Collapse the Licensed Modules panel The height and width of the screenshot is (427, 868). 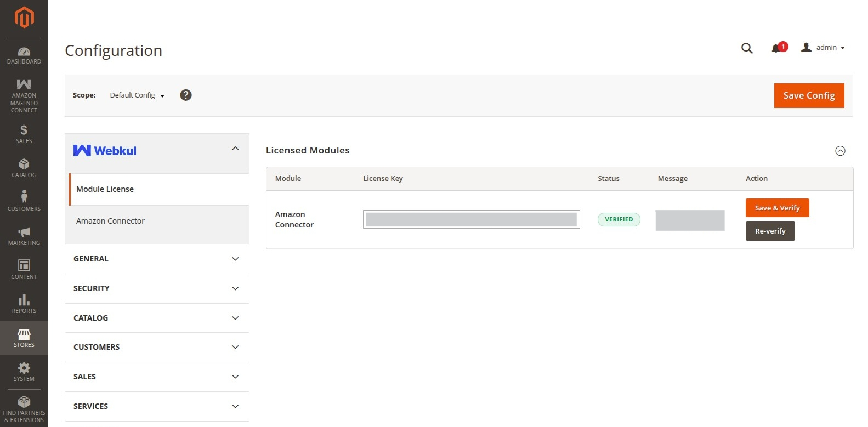point(840,151)
